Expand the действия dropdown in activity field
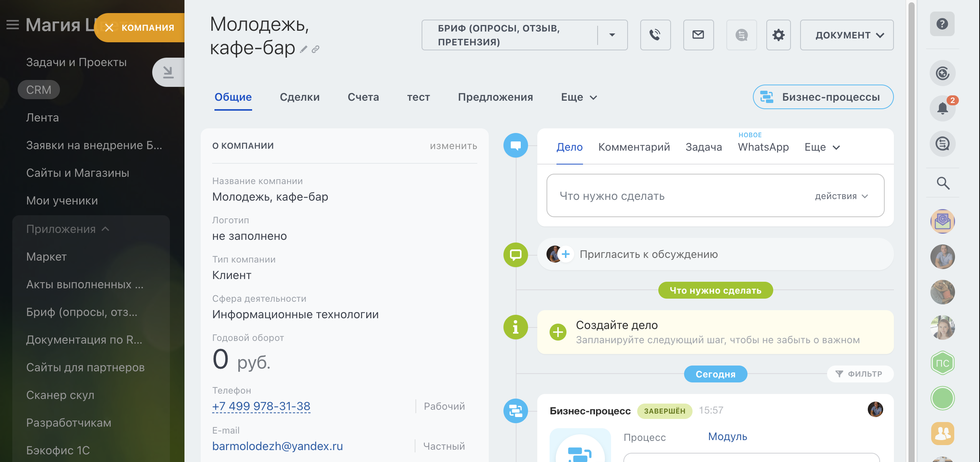Viewport: 980px width, 462px height. coord(841,196)
